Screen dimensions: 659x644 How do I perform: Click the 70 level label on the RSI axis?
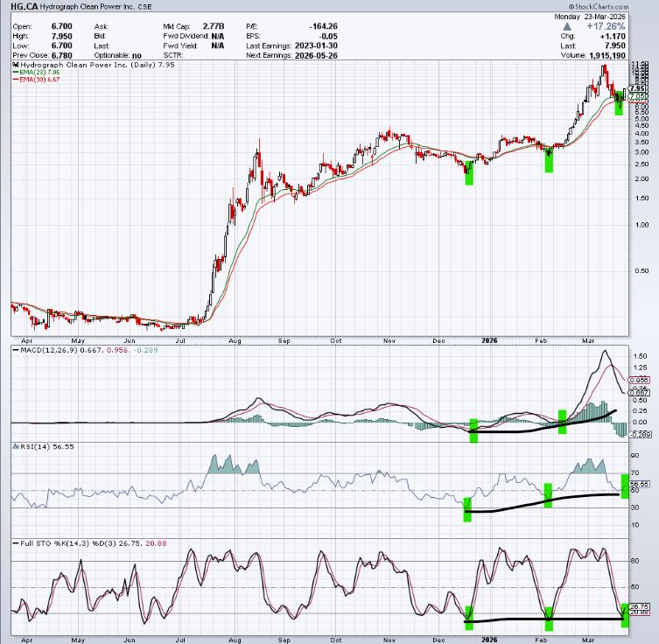click(x=634, y=473)
